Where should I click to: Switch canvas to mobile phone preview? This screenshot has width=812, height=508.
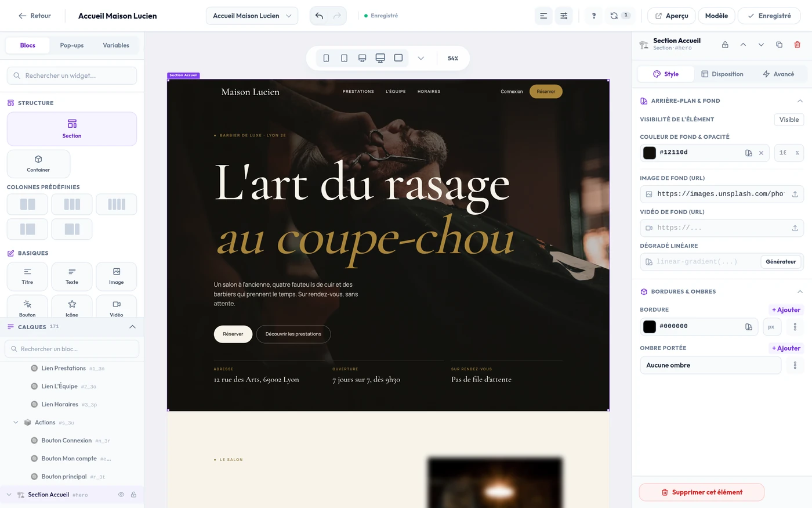tap(326, 58)
